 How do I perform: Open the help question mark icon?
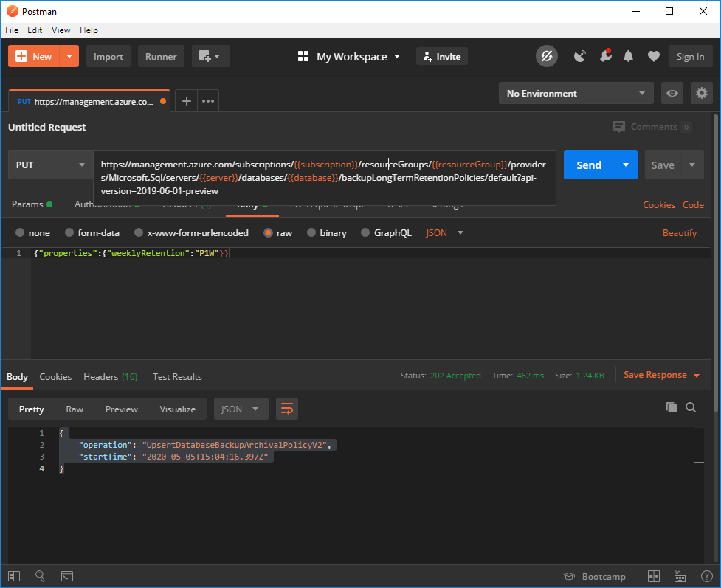[707, 576]
